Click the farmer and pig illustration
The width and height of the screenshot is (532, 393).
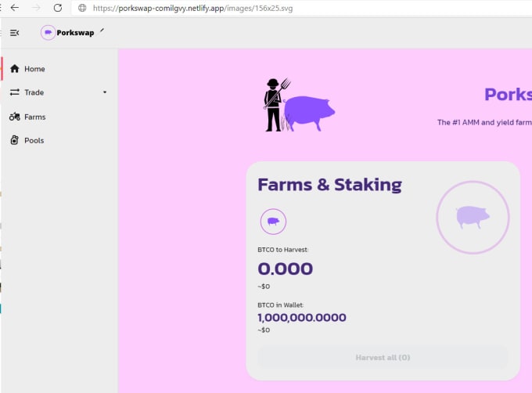click(299, 105)
